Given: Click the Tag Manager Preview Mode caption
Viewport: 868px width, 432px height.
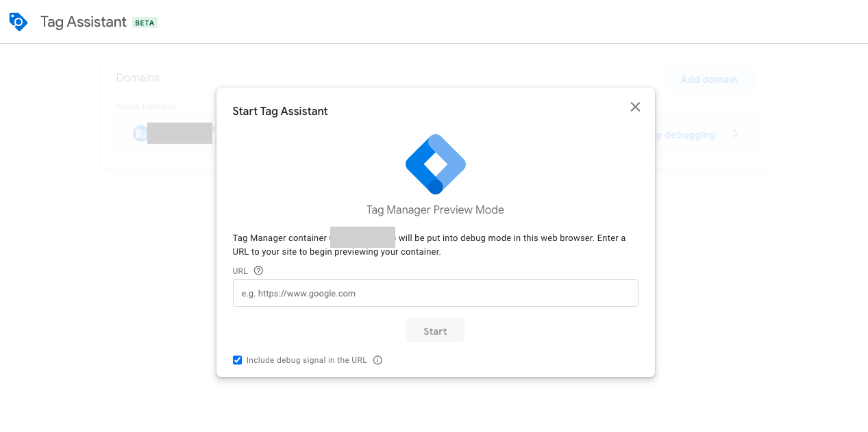Looking at the screenshot, I should pos(435,210).
